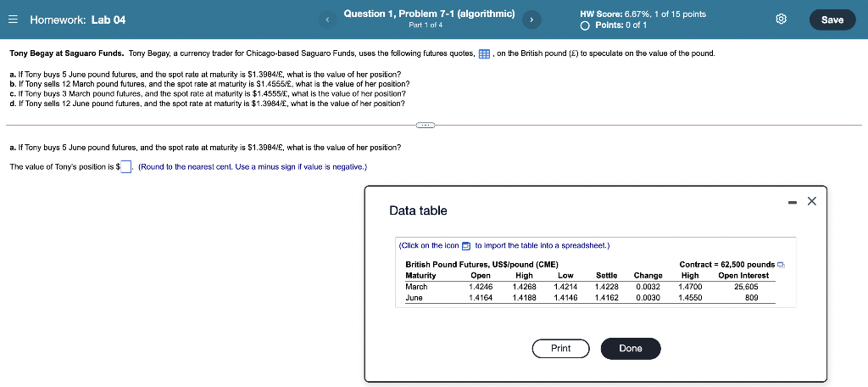
Task: Click the Part 1 of 4 label
Action: (426, 25)
